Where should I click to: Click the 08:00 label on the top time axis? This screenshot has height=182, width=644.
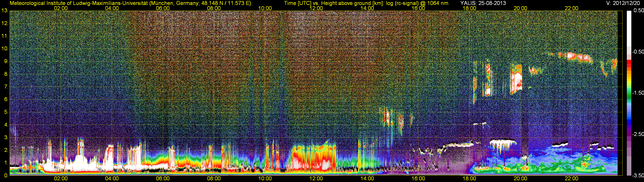(214, 8)
